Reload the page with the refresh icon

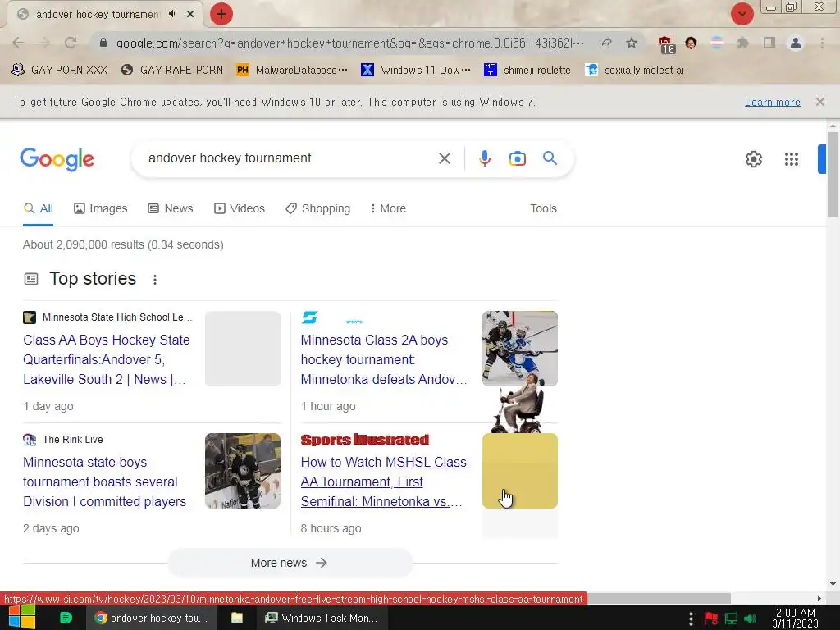tap(71, 43)
